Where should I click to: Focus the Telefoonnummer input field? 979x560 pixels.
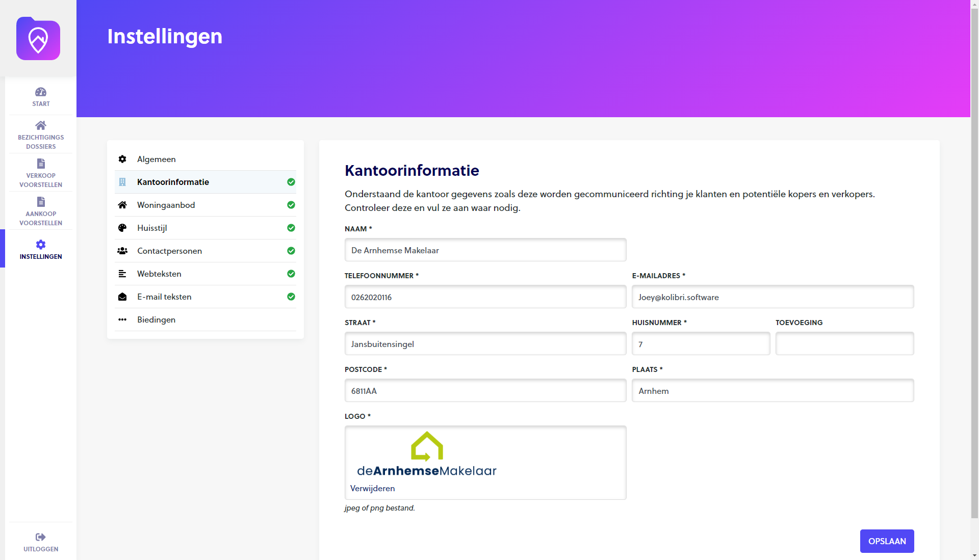[x=485, y=297]
